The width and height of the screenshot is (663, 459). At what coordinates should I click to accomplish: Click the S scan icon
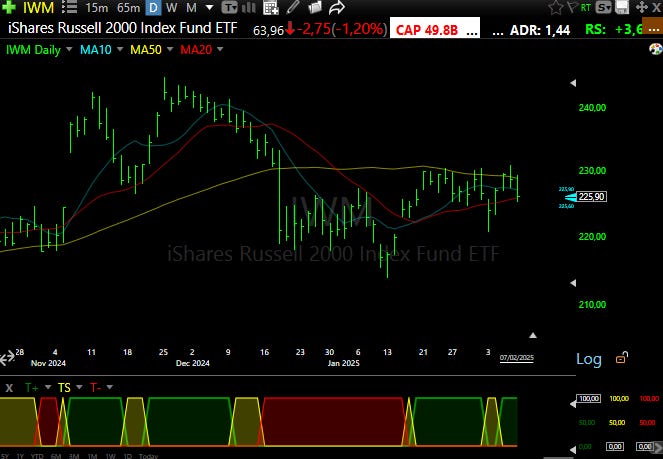[603, 7]
